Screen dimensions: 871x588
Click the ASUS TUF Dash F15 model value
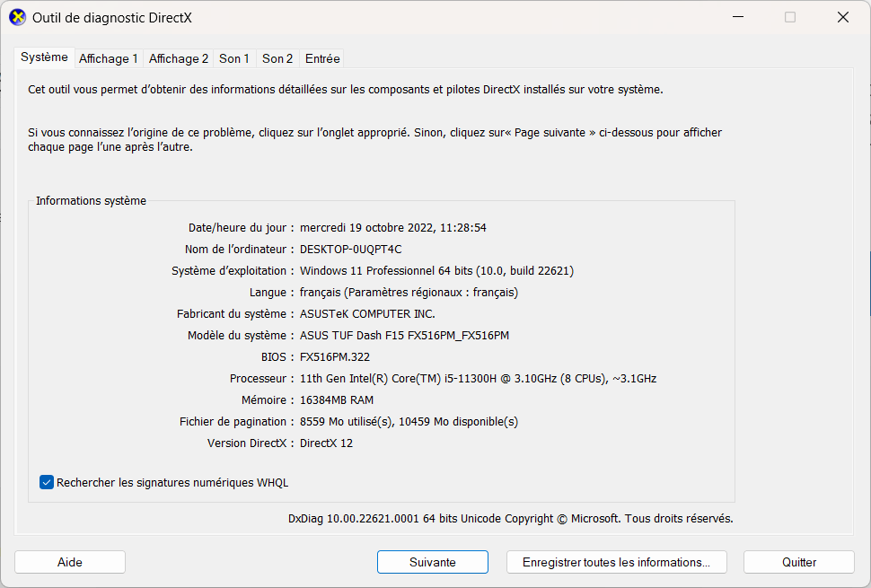pyautogui.click(x=404, y=336)
